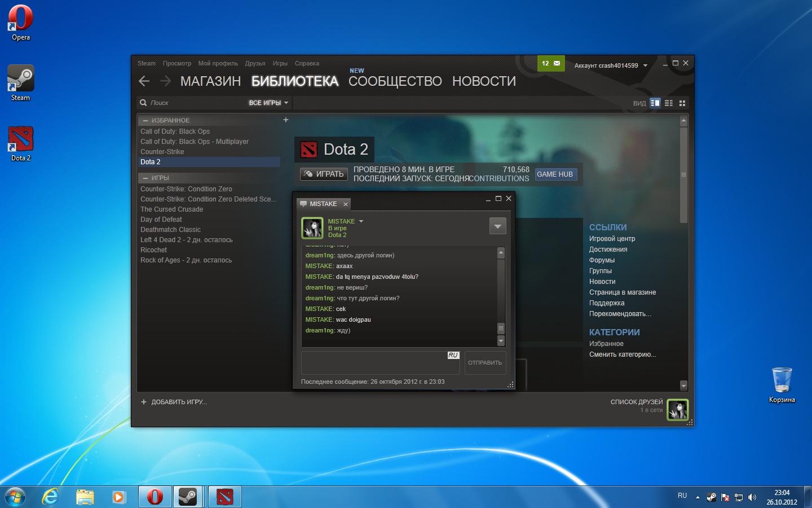Click Сменить категорию link
The height and width of the screenshot is (508, 812).
point(623,354)
